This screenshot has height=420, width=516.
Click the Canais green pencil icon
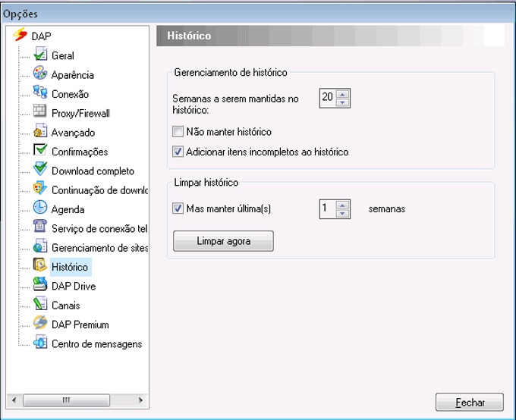pyautogui.click(x=40, y=303)
